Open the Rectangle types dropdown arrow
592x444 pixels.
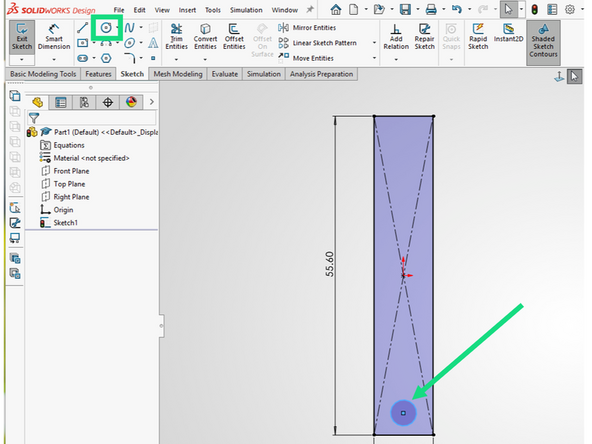click(94, 43)
